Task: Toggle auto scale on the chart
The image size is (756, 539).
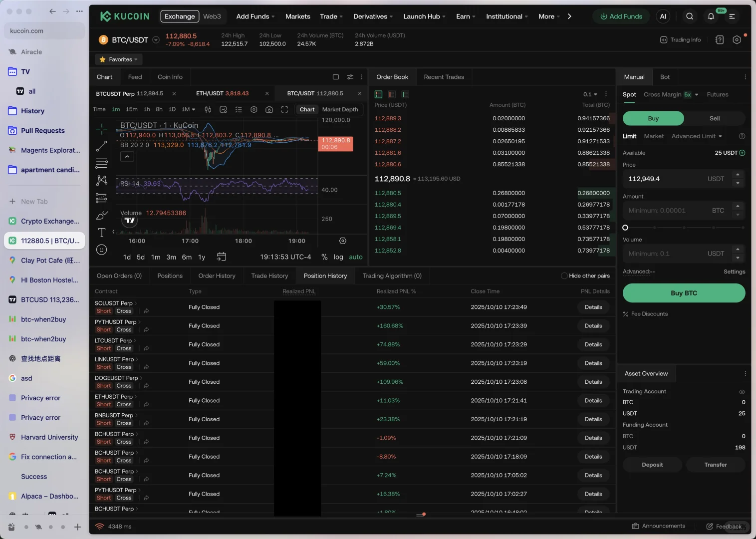Action: (356, 257)
